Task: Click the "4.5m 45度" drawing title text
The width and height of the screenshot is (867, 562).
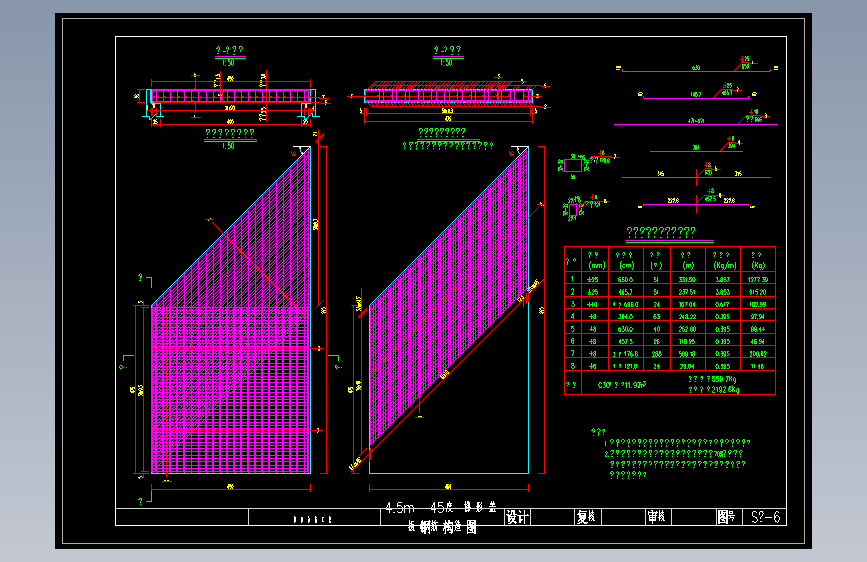Action: (x=419, y=508)
